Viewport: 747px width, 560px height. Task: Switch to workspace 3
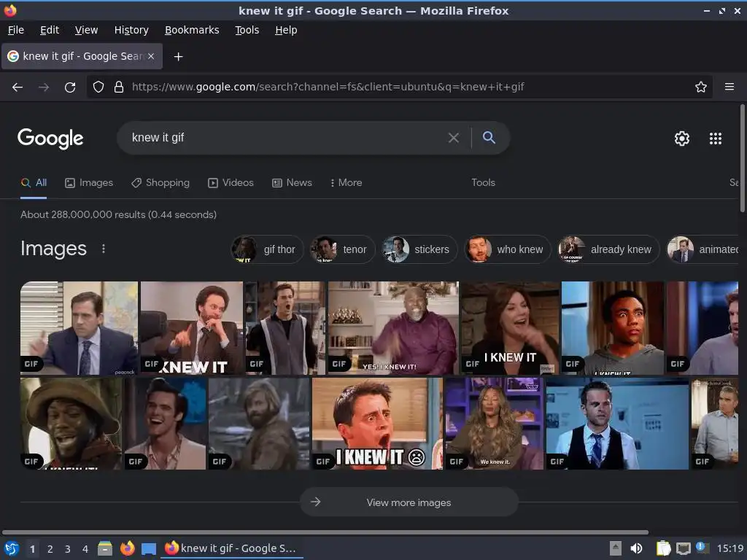(x=68, y=549)
